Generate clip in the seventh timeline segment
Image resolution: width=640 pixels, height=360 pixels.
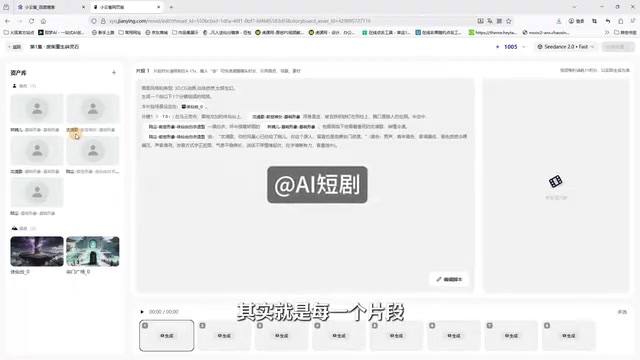click(511, 336)
